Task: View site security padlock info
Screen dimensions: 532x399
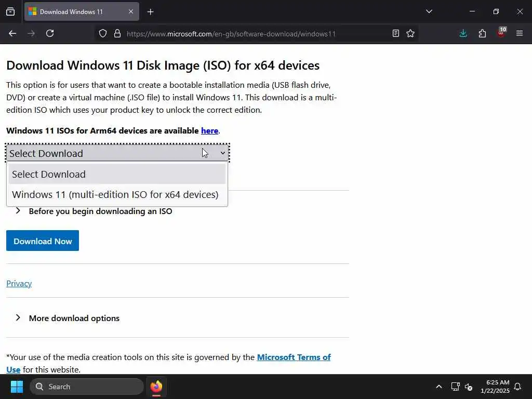Action: (117, 33)
